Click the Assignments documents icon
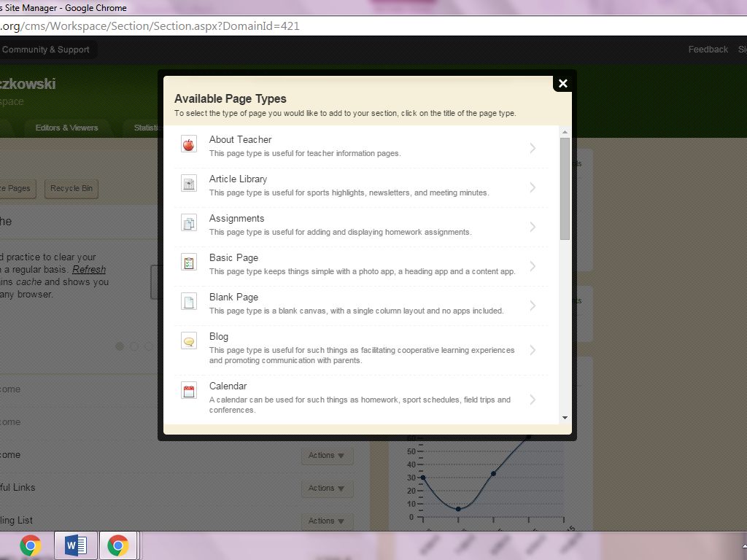This screenshot has height=560, width=747. [x=189, y=223]
